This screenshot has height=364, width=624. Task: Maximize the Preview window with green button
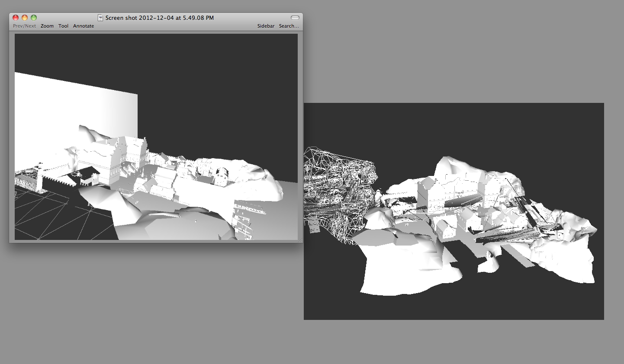34,18
